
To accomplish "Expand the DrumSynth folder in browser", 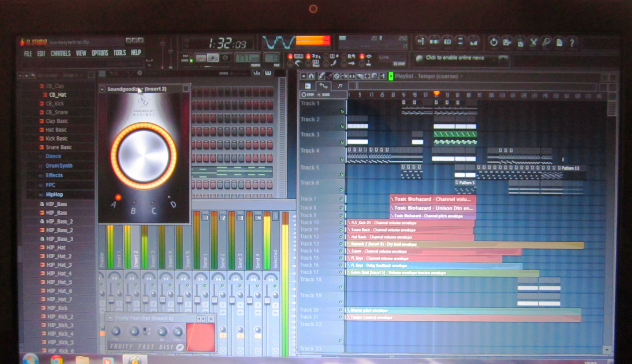I will click(x=59, y=166).
